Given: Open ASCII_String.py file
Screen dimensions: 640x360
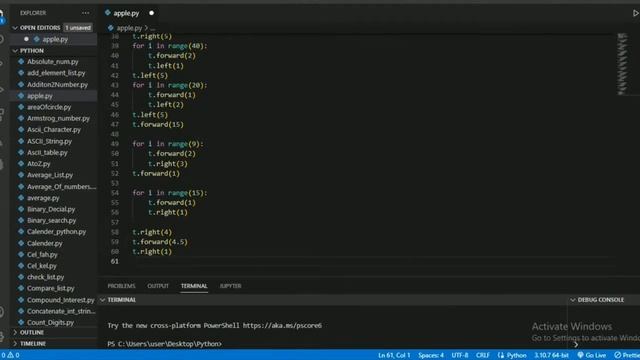Looking at the screenshot, I should point(49,141).
